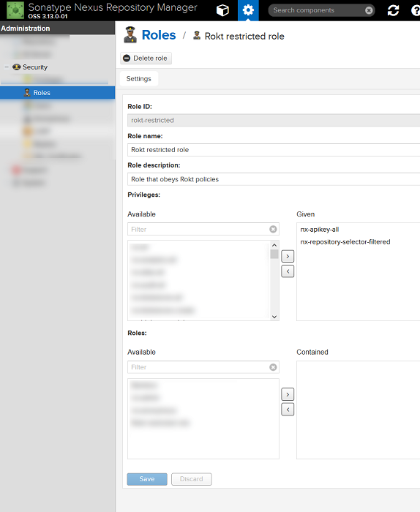Select Roles in the sidebar tree
The width and height of the screenshot is (420, 512).
(58, 93)
